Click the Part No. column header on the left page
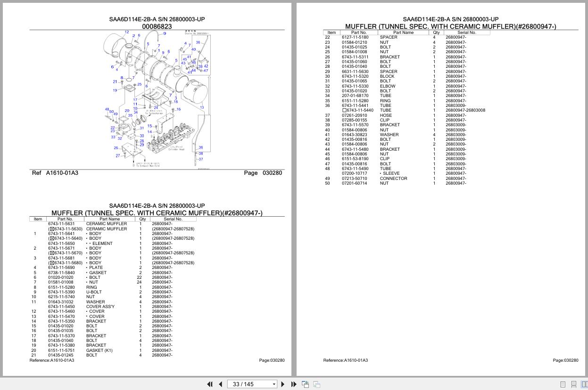Viewport: 588px width, 390px height. [x=65, y=219]
